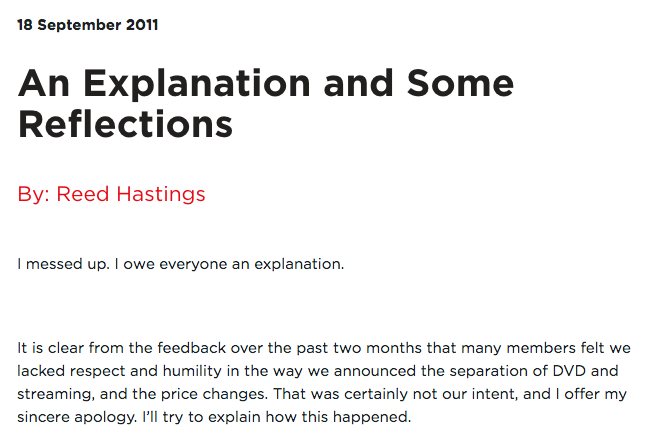The width and height of the screenshot is (650, 438).
Task: Click the 'I messed up' opening sentence
Action: [x=63, y=264]
